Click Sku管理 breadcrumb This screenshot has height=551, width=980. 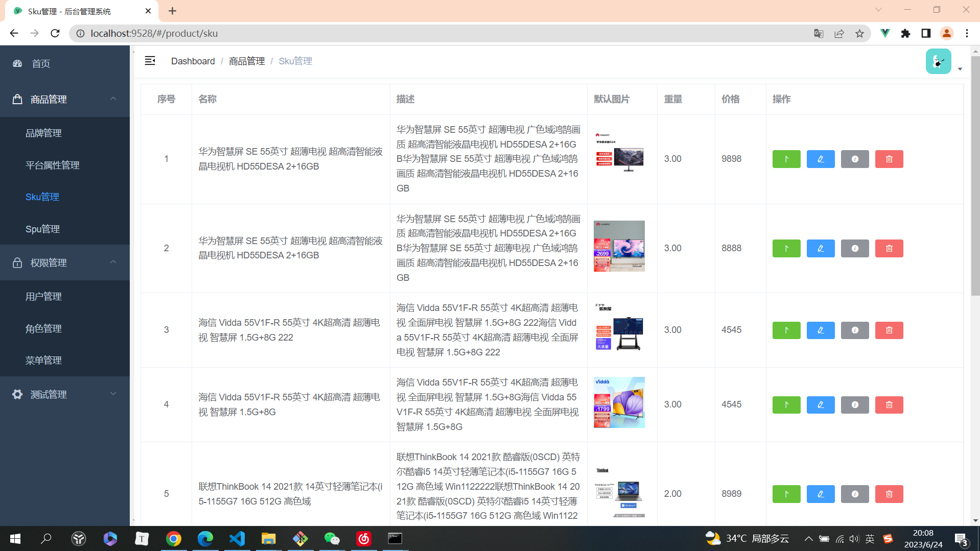click(295, 61)
